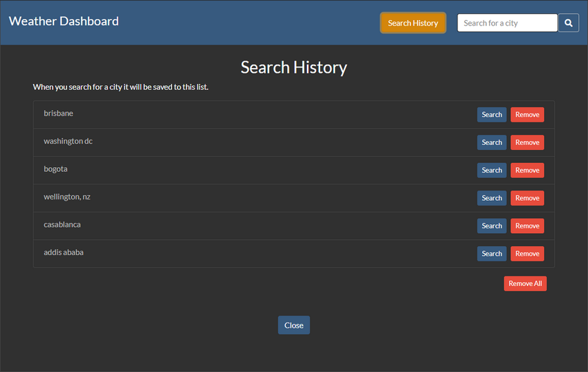Remove washington dc from history
The width and height of the screenshot is (588, 372).
(528, 142)
